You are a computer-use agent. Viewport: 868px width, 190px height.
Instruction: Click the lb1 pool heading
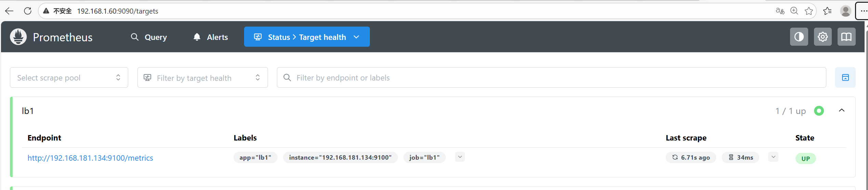click(28, 111)
